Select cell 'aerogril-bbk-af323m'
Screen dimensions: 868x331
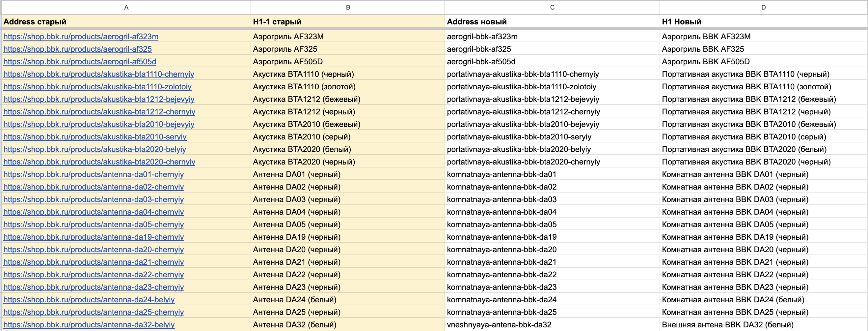(x=552, y=37)
